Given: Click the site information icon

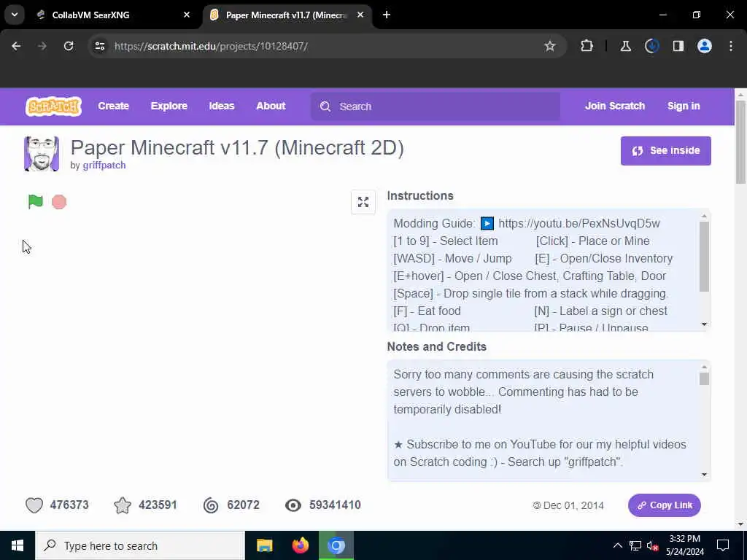Looking at the screenshot, I should pos(100,46).
